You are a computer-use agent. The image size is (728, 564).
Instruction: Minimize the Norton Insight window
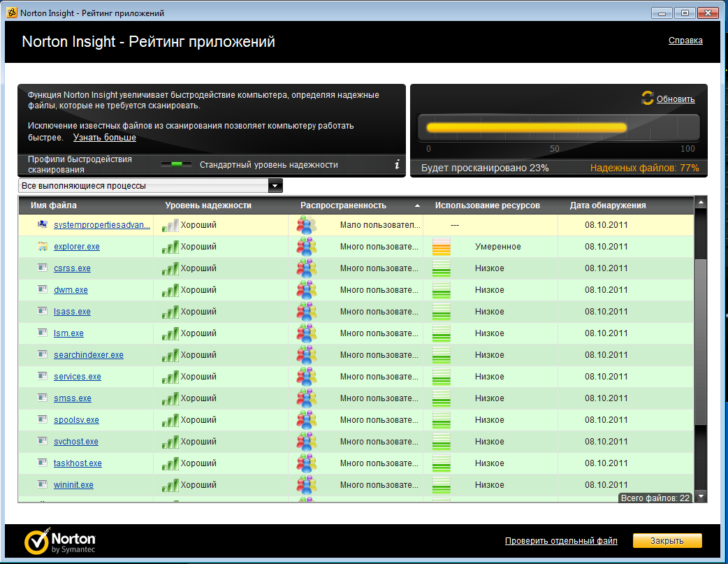tap(662, 13)
